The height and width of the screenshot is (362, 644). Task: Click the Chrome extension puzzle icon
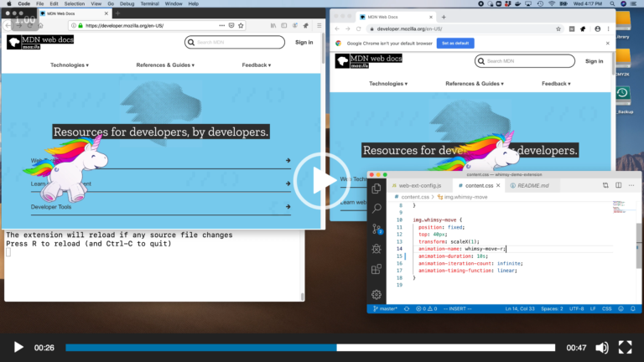(583, 28)
